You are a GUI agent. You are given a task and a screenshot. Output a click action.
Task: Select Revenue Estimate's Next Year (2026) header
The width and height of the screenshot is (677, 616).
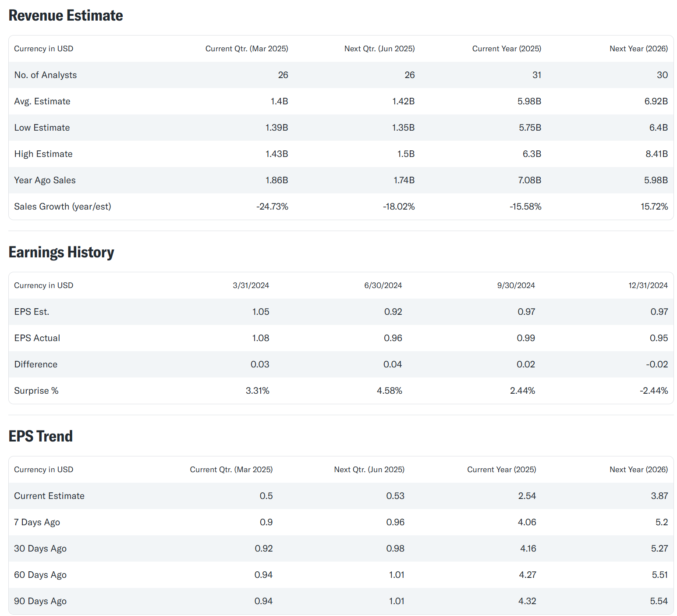click(x=638, y=49)
